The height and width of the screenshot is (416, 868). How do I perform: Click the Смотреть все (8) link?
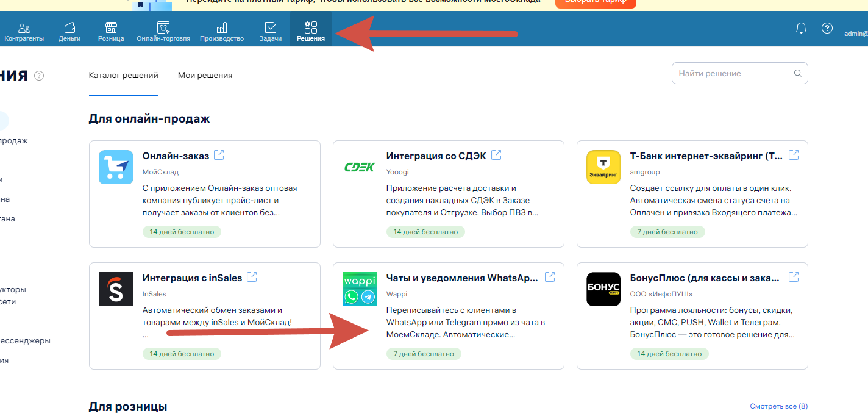pos(778,406)
